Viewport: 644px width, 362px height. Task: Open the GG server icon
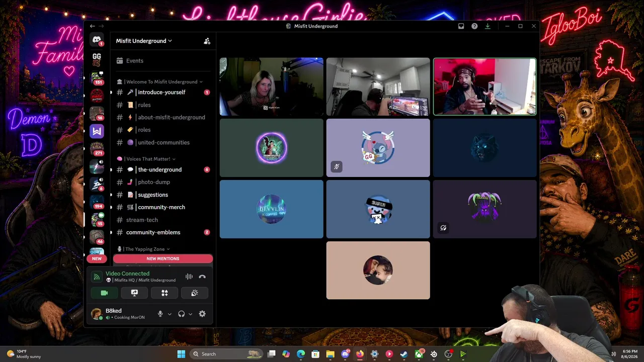point(97,59)
